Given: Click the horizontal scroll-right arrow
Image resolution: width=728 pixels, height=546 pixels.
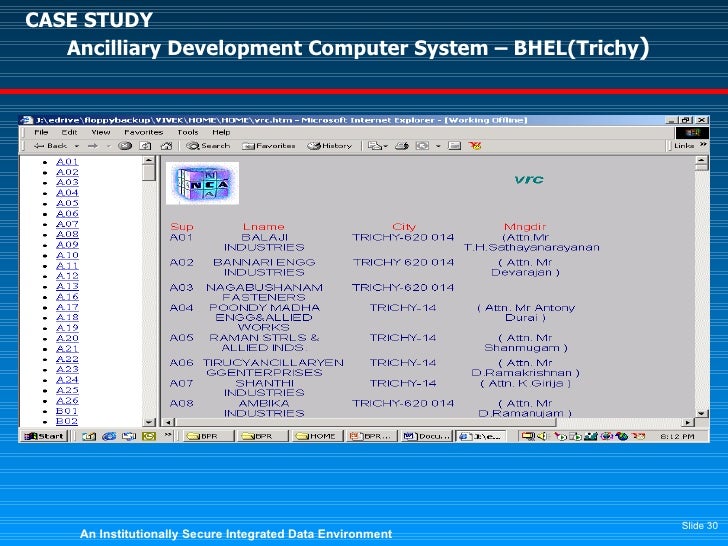Looking at the screenshot, I should [689, 422].
